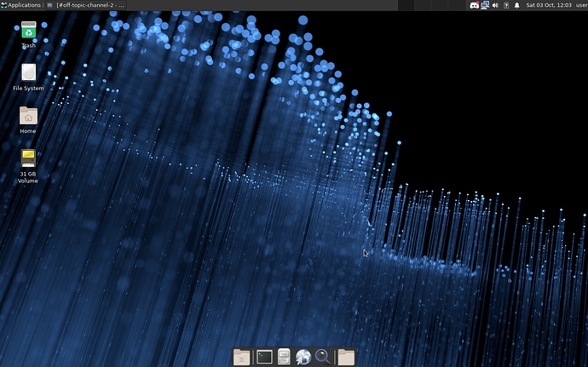Launch the web browser globe icon

tap(303, 357)
